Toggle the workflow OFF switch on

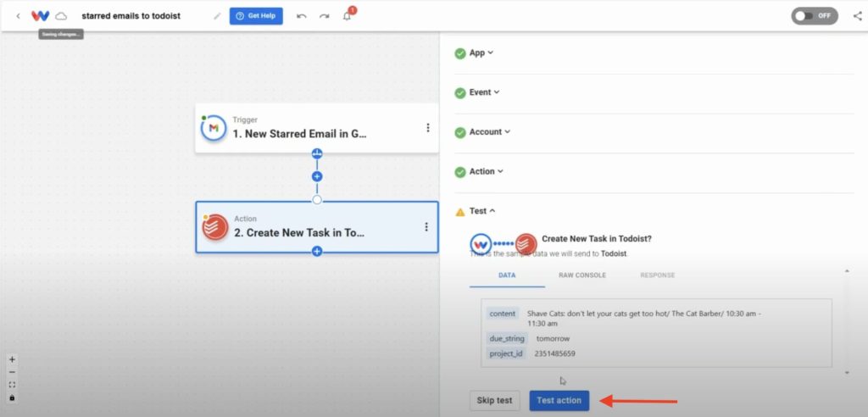click(815, 15)
